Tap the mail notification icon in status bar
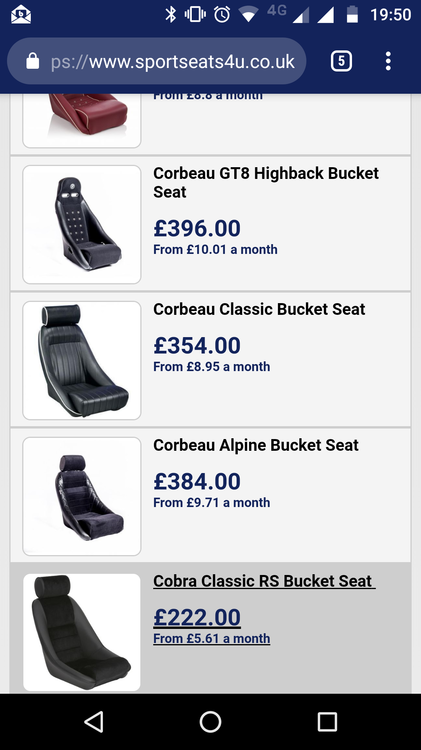 [21, 14]
